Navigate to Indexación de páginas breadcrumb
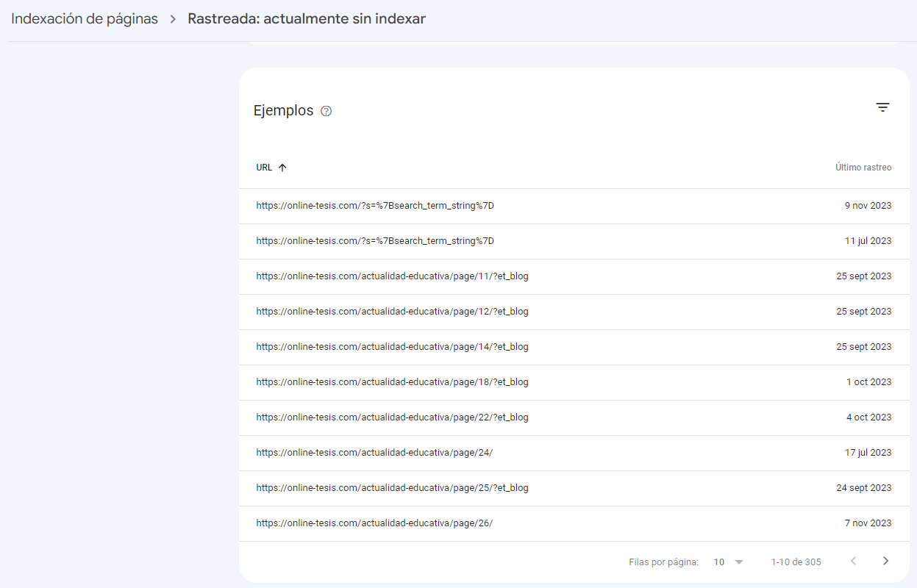The height and width of the screenshot is (588, 917). (85, 19)
